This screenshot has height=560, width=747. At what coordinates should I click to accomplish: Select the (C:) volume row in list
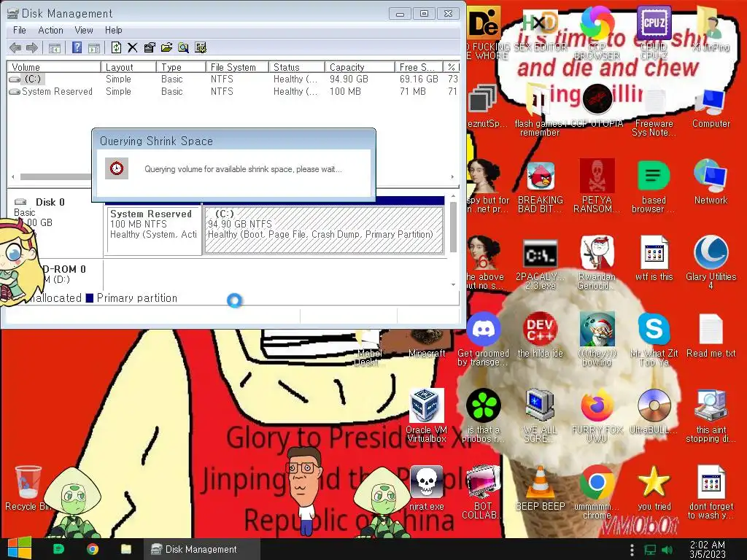pos(233,79)
